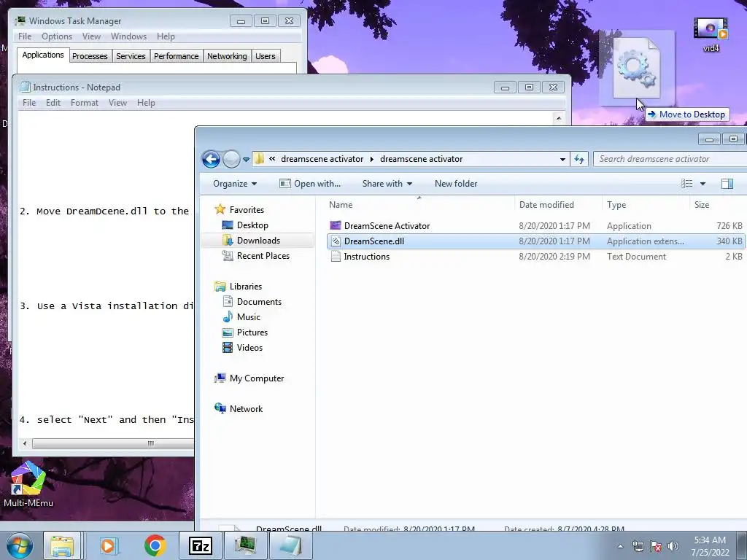
Task: Open Documents library in the sidebar
Action: click(x=259, y=301)
